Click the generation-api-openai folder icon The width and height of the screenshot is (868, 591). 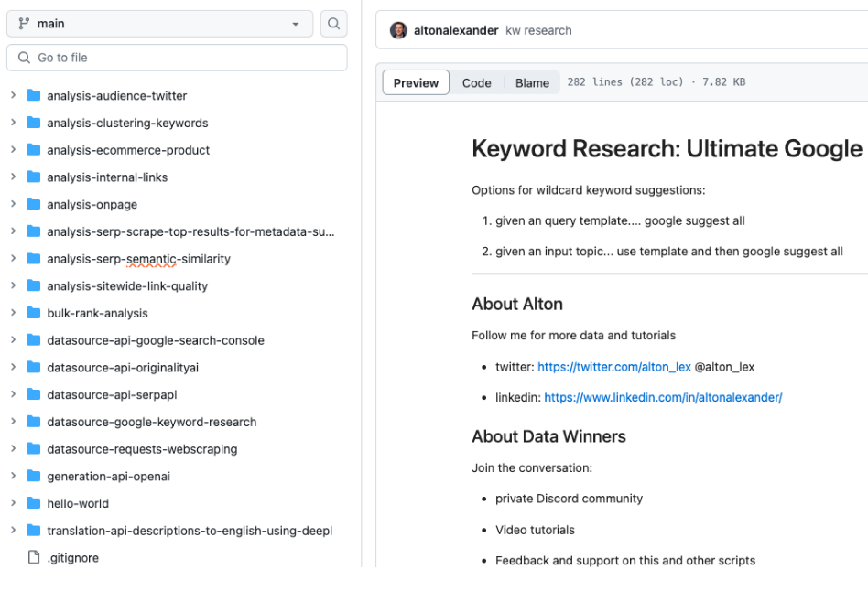tap(34, 476)
